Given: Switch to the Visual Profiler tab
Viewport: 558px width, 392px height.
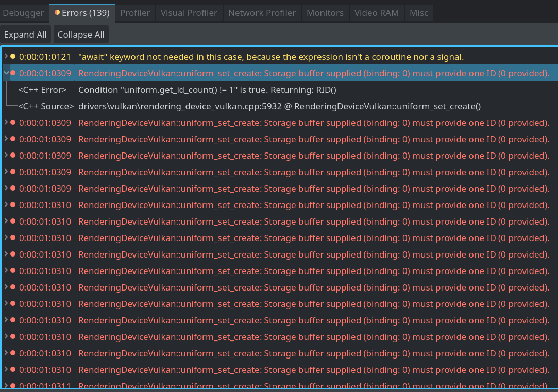Looking at the screenshot, I should [189, 13].
